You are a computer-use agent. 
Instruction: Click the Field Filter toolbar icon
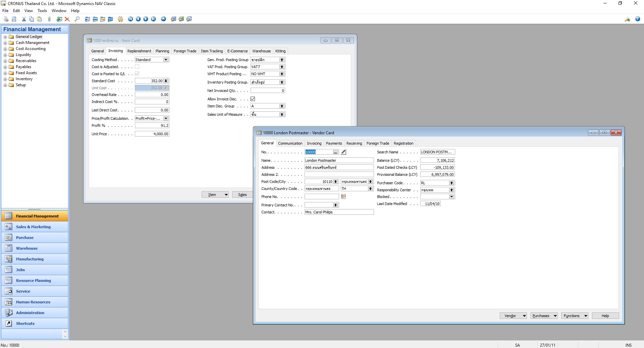(88, 19)
